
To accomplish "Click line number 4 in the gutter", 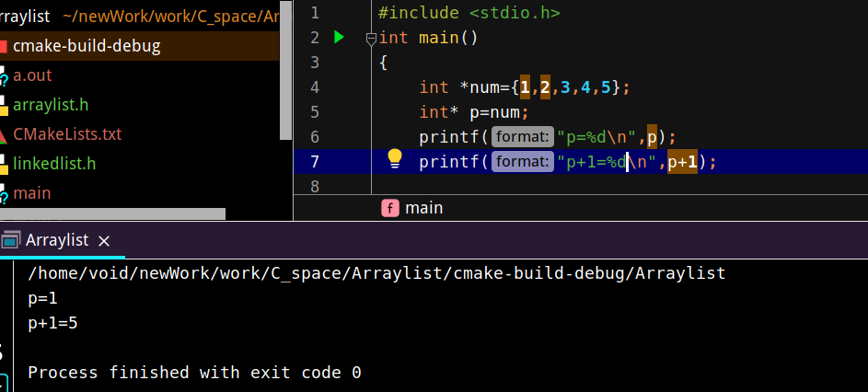I will tap(315, 87).
